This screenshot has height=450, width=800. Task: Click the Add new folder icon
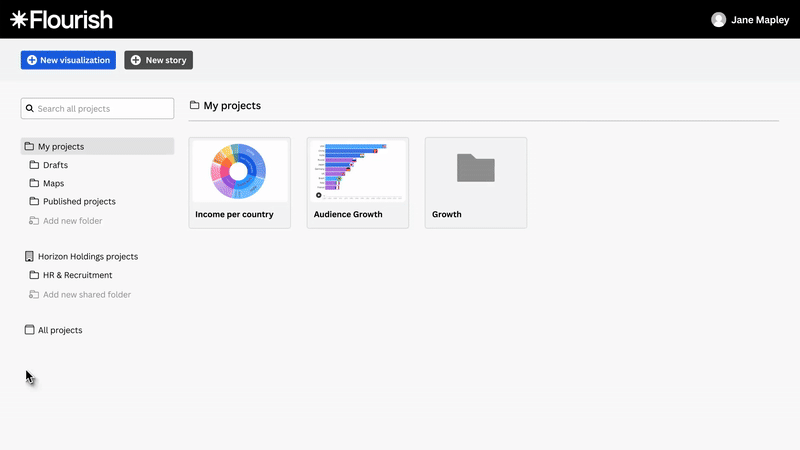pos(34,221)
